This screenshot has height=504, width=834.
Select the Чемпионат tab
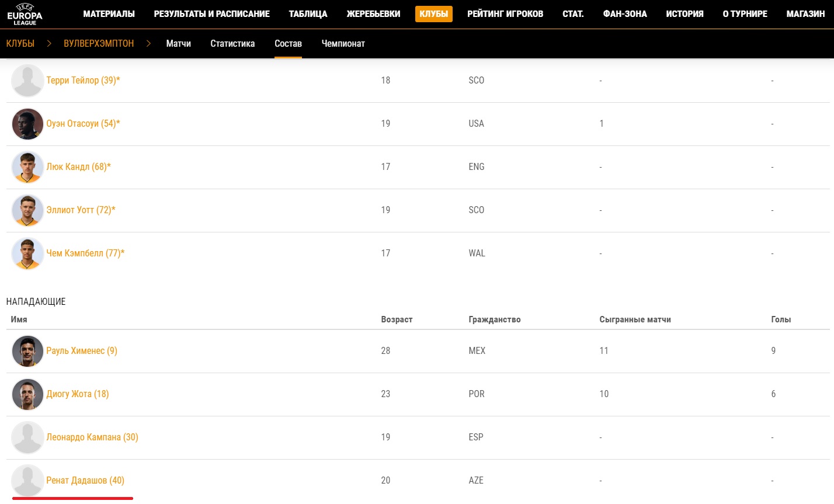pyautogui.click(x=343, y=44)
